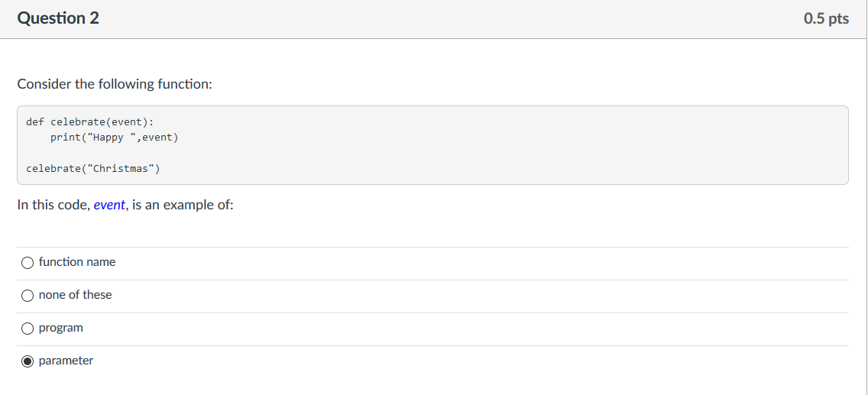Click "Consider the following function:" prompt text
Viewport: 868px width, 395px height.
(x=115, y=85)
